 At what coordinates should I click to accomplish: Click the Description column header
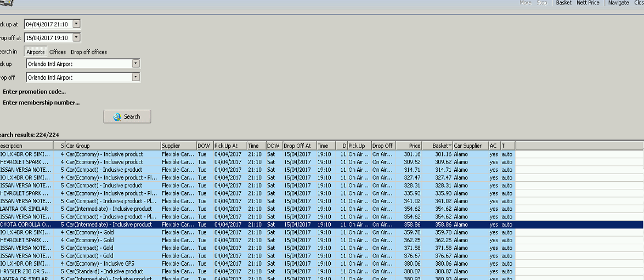27,145
